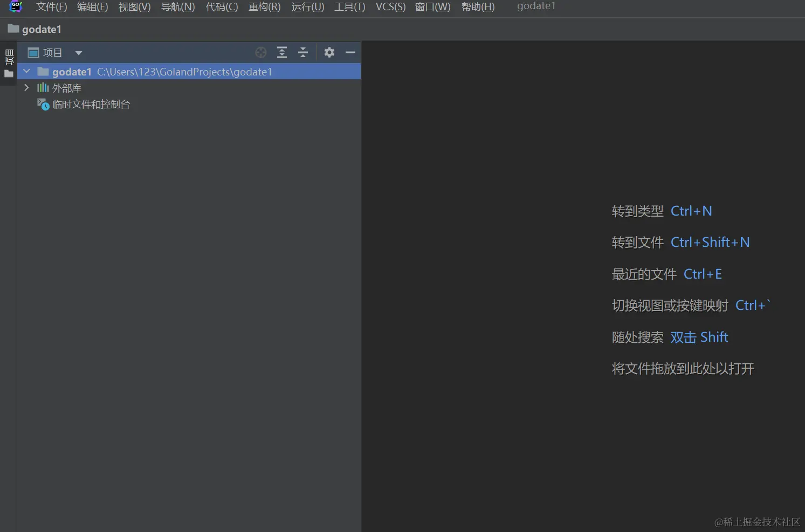Click the 切换视图或按键映射 hint
Image resolution: width=805 pixels, height=532 pixels.
691,306
